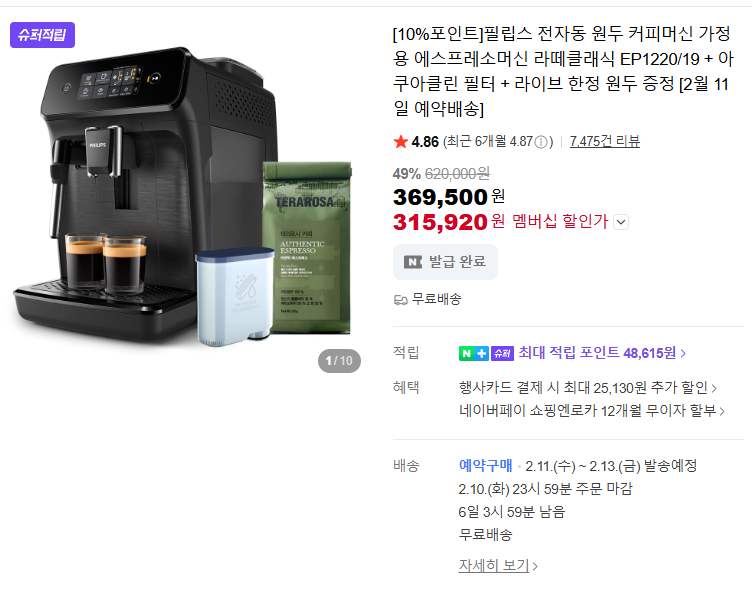Click the 발급 완료 coupon button
Screen dimensions: 752x595
coord(445,262)
